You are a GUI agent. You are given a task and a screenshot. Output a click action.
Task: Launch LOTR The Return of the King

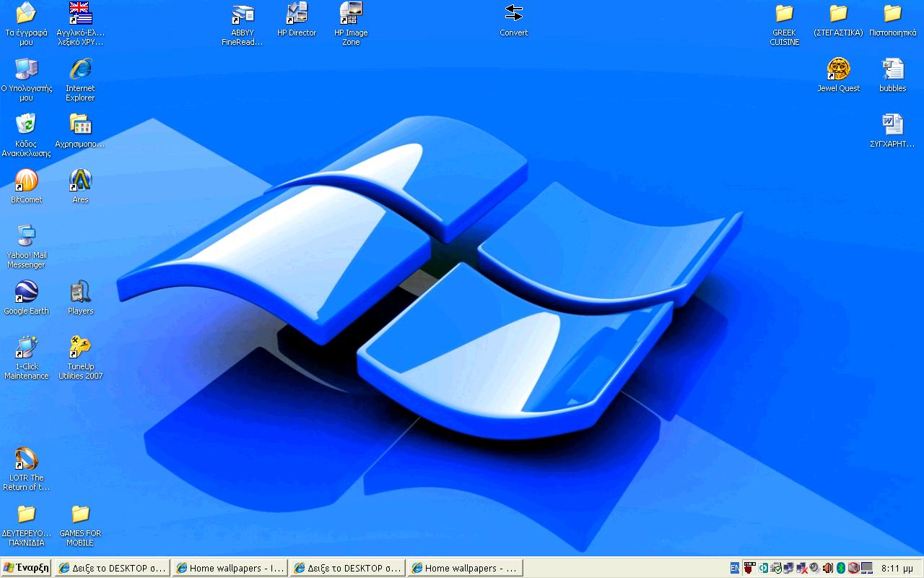tap(26, 469)
